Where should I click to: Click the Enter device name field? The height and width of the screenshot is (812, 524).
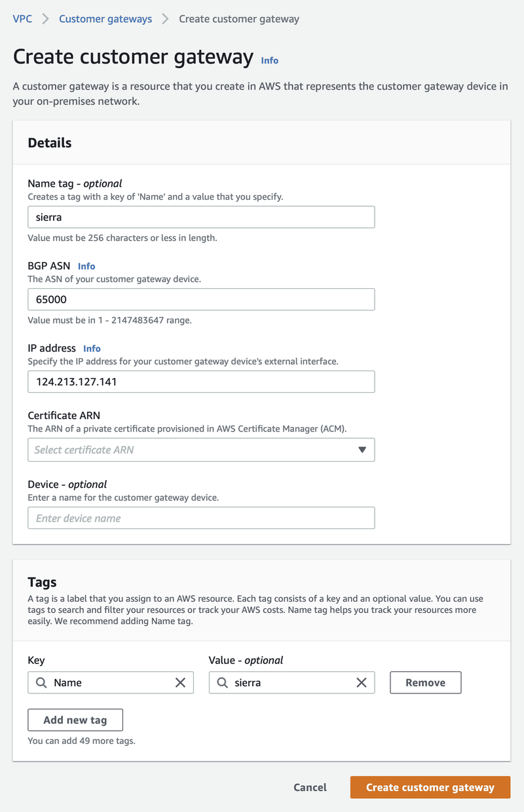201,518
